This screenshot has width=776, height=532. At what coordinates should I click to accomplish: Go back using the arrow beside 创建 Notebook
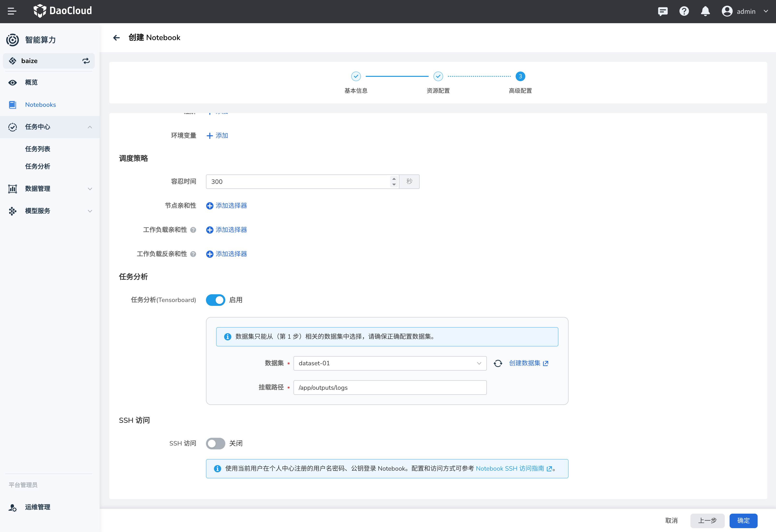(x=116, y=38)
